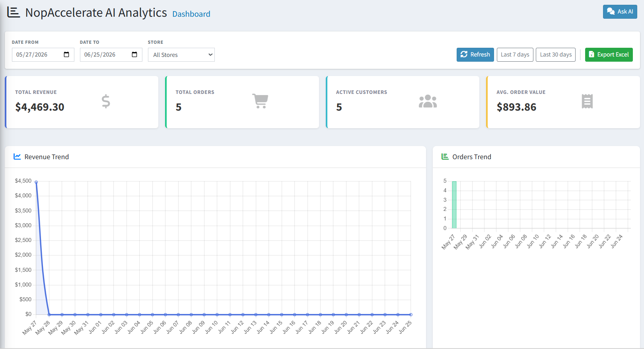Screen dimensions: 644x349
Task: Export data with Export Excel button
Action: click(x=609, y=55)
